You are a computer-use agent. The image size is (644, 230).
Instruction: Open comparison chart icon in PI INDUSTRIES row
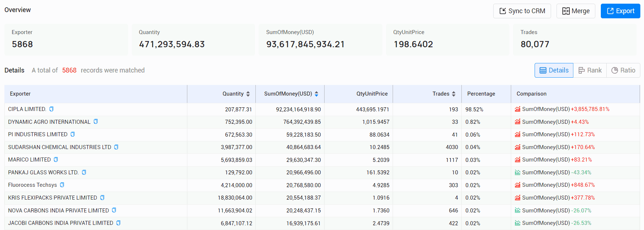coord(517,134)
